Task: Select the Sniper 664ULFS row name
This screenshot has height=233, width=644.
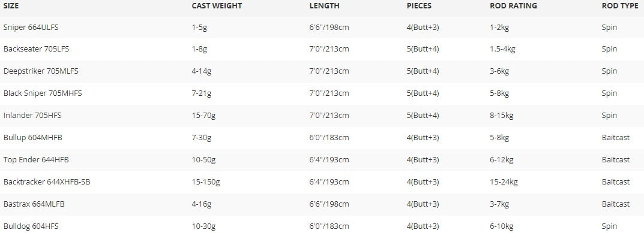Action: [28, 28]
